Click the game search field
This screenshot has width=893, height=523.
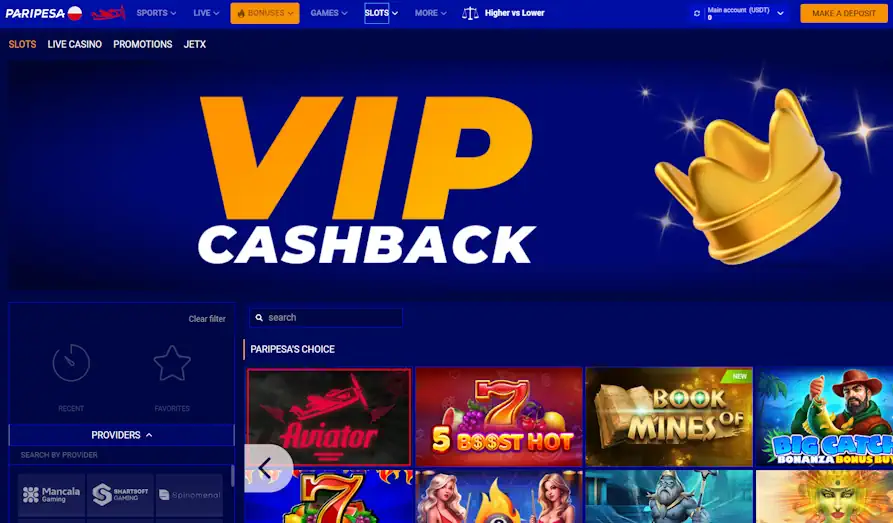pyautogui.click(x=326, y=317)
